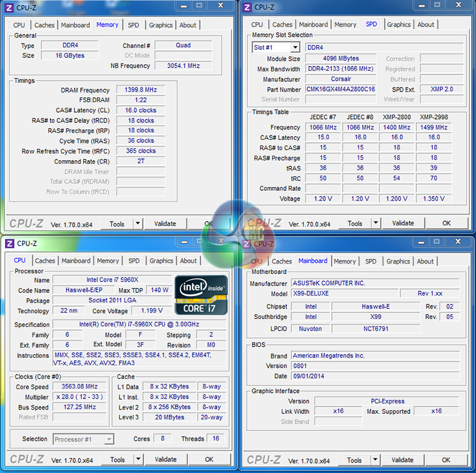Click the Tools button in the CPU window
The width and height of the screenshot is (476, 473).
click(117, 459)
